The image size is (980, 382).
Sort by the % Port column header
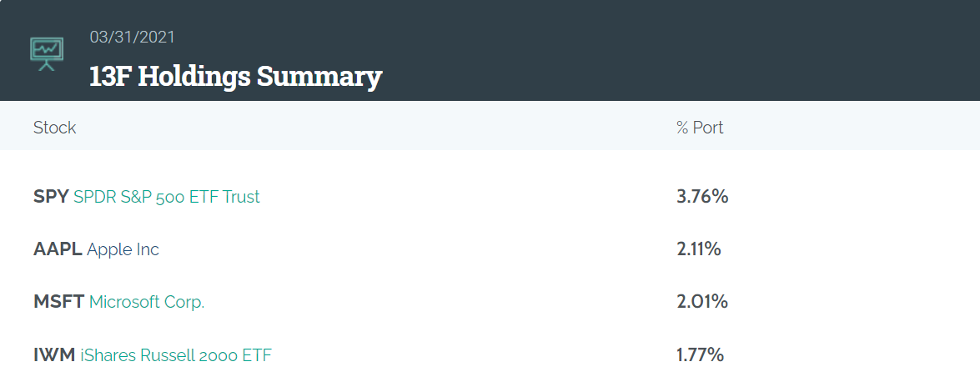pyautogui.click(x=700, y=128)
